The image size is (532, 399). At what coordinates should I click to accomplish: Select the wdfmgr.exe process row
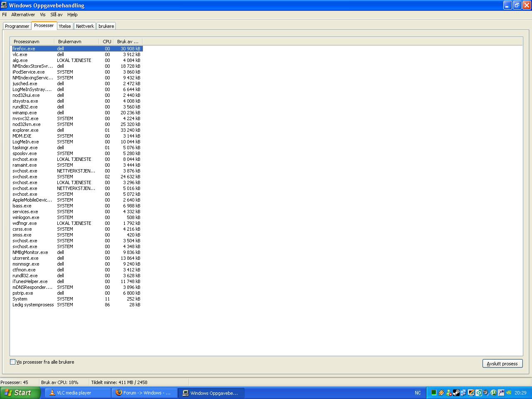77,223
